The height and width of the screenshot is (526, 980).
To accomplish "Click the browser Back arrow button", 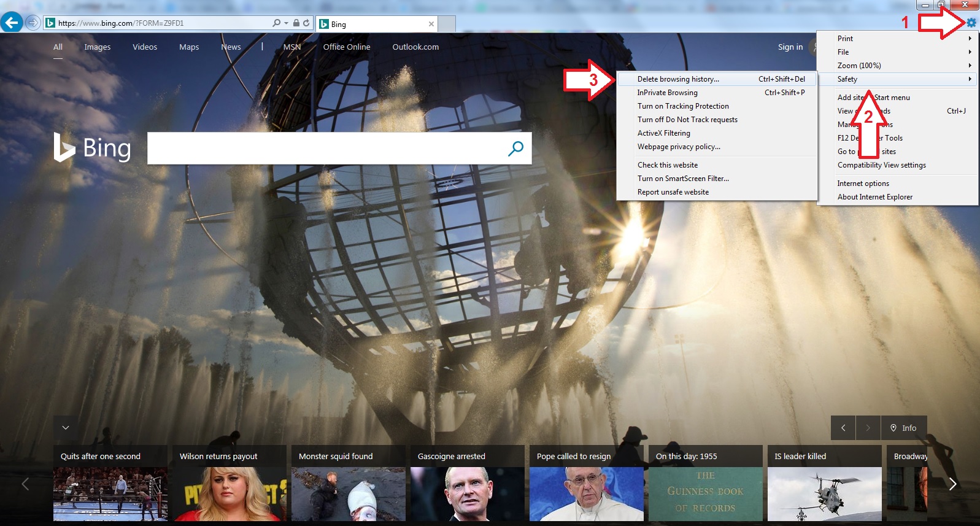I will 11,23.
